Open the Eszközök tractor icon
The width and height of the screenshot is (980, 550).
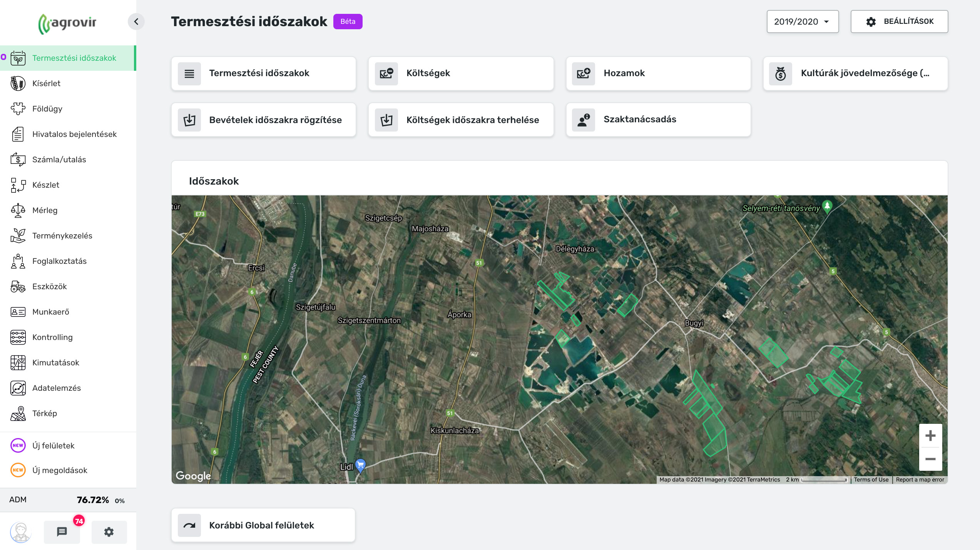(18, 287)
